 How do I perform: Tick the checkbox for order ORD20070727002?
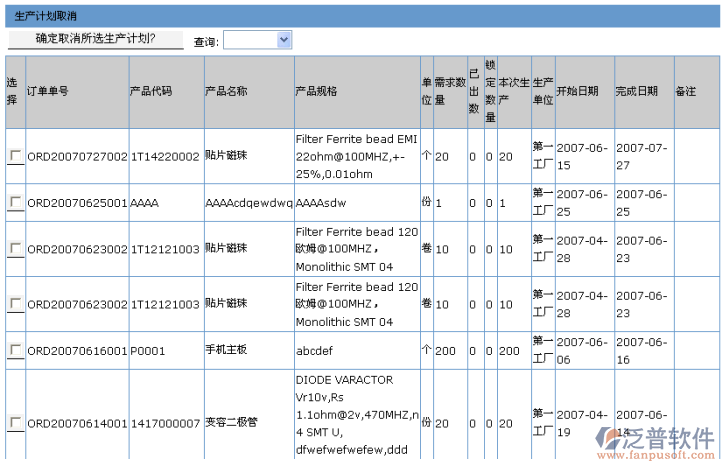point(14,156)
